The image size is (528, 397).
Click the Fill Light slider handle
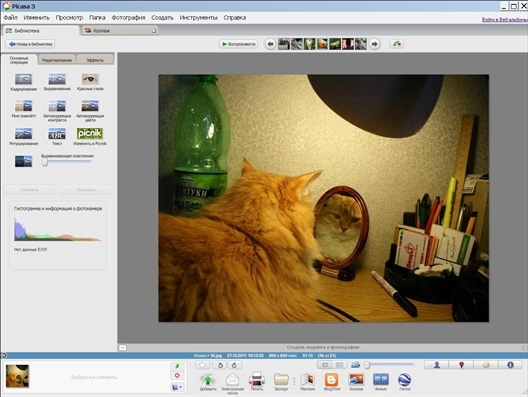(45, 163)
